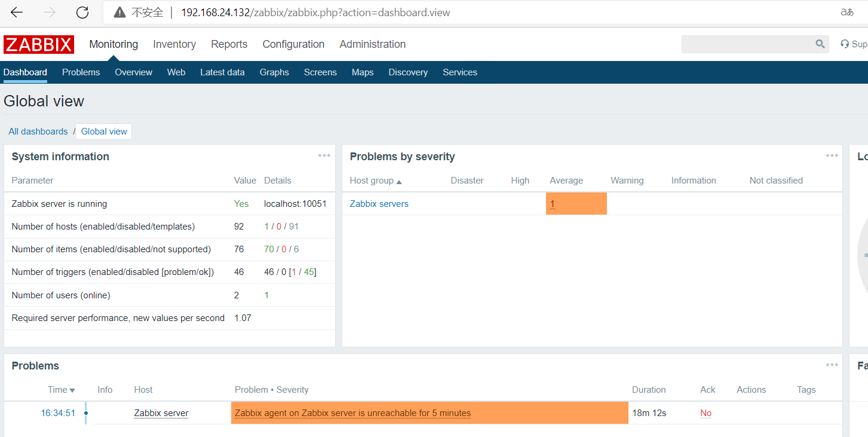Open the Inventory menu

(174, 44)
